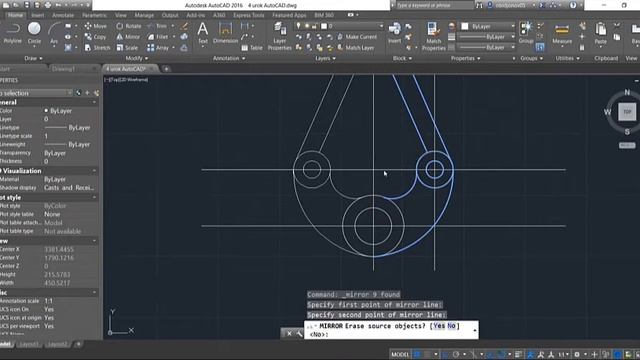This screenshot has height=360, width=640.
Task: Toggle the MODEL space button
Action: (x=400, y=354)
